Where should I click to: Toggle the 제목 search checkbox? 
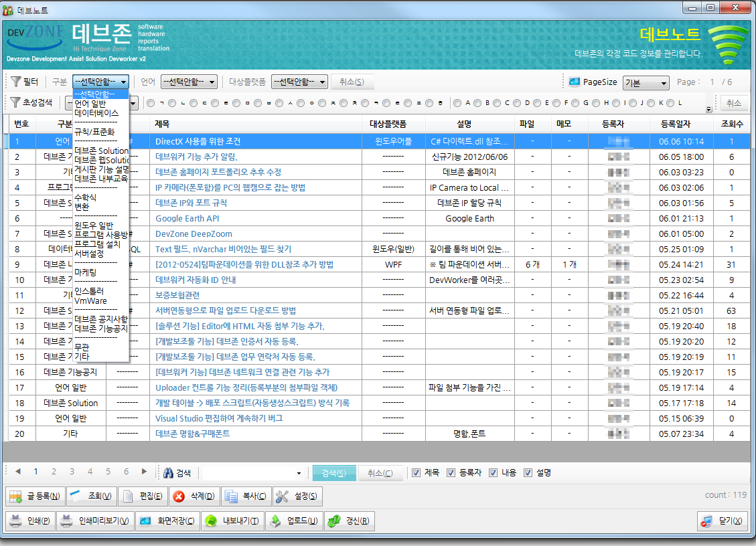416,473
